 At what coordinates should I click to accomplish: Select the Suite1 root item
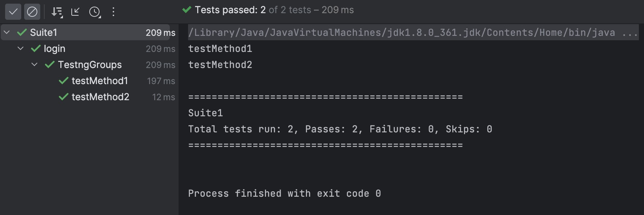44,33
